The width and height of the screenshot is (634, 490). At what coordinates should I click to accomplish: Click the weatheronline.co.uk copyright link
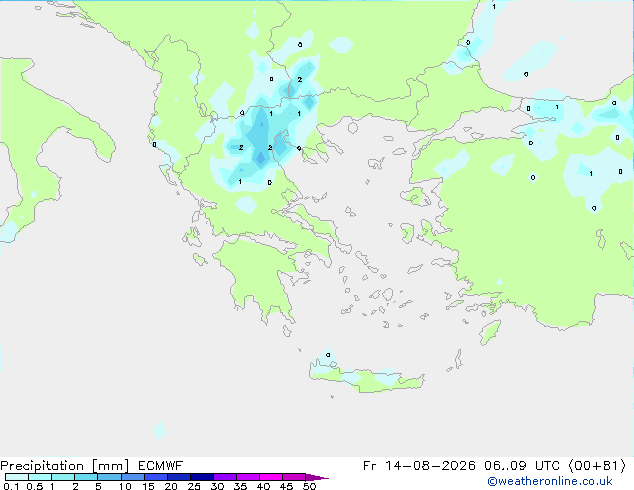[x=550, y=481]
